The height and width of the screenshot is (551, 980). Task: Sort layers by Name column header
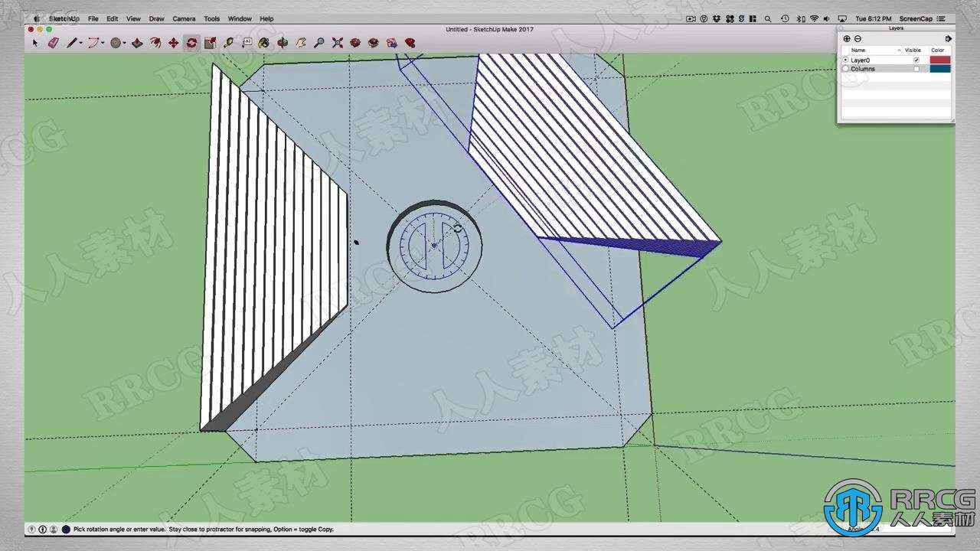858,51
